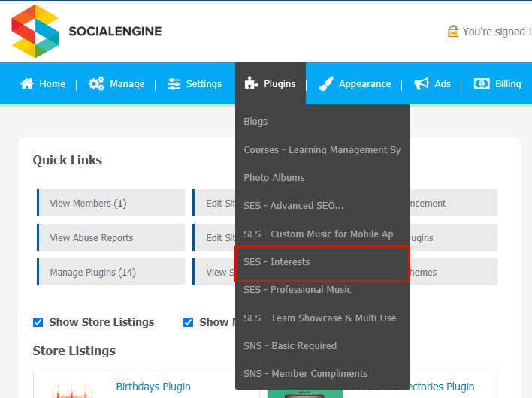Open Manage Plugins (14) quick link
Viewport: 532px width, 398px height.
(x=111, y=273)
